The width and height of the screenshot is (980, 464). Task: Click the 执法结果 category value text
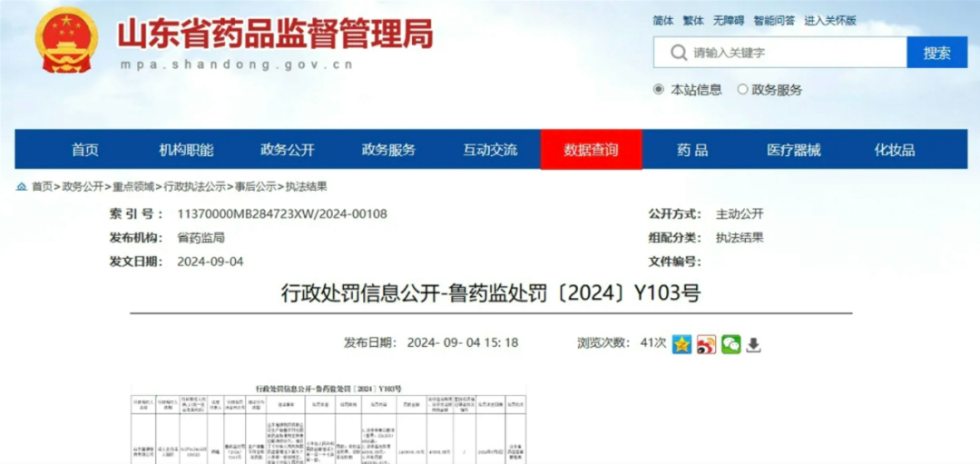pyautogui.click(x=740, y=238)
